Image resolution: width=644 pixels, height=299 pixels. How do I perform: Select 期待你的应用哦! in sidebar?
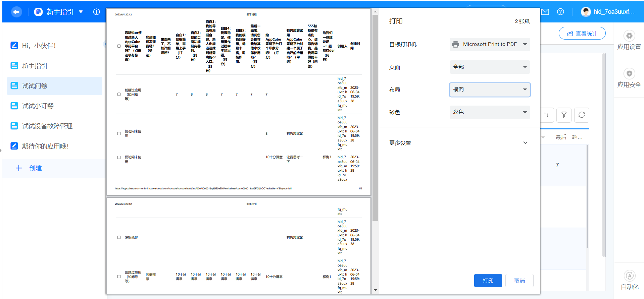[x=55, y=146]
